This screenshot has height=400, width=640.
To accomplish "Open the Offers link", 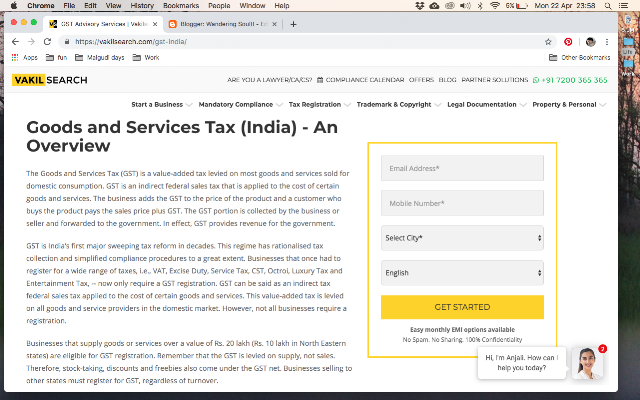I will point(421,80).
